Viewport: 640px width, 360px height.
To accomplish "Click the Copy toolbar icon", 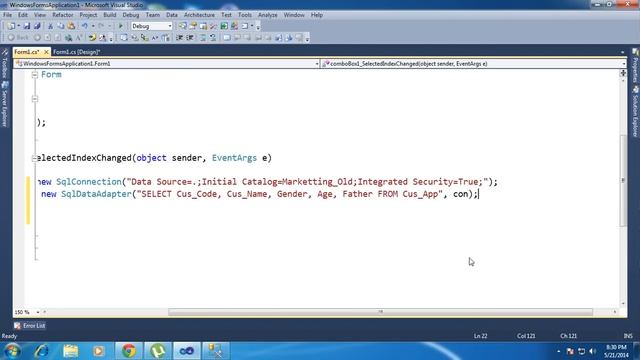I will [60, 26].
